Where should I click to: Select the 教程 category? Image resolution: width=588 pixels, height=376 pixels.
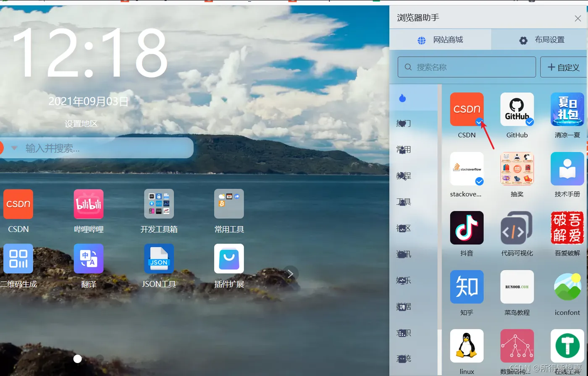(404, 176)
